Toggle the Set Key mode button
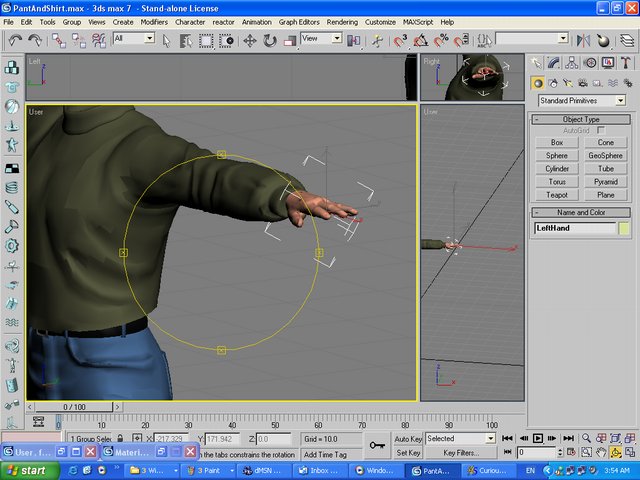The image size is (640, 480). (408, 453)
